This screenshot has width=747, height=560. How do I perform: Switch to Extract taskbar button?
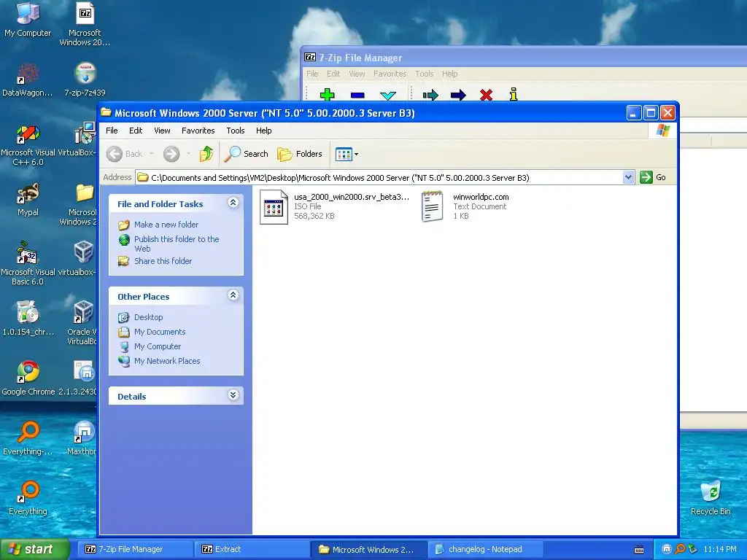point(252,549)
